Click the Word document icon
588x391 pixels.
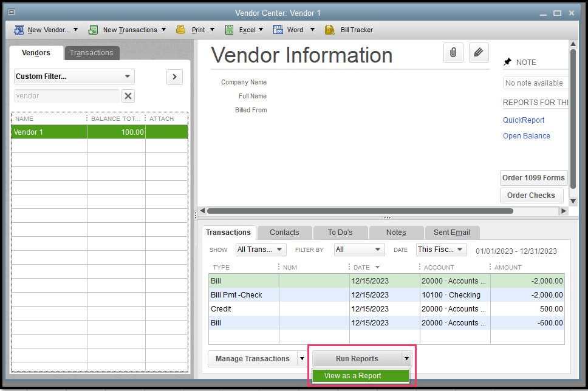(x=278, y=30)
